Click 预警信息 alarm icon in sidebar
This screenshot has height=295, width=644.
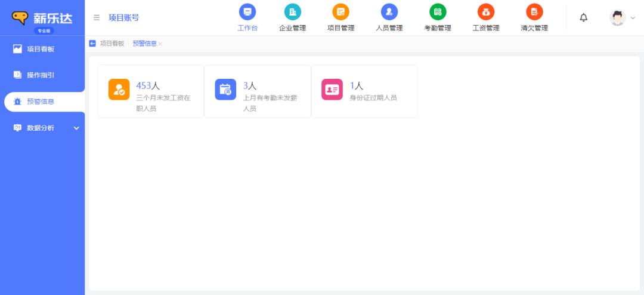[17, 102]
